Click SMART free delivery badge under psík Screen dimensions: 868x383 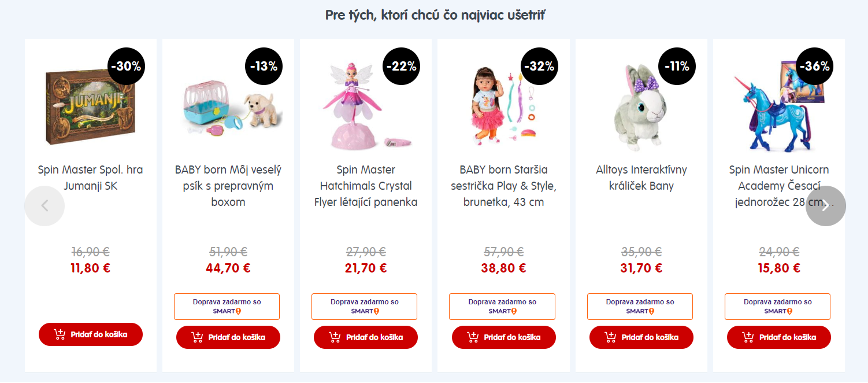point(227,307)
